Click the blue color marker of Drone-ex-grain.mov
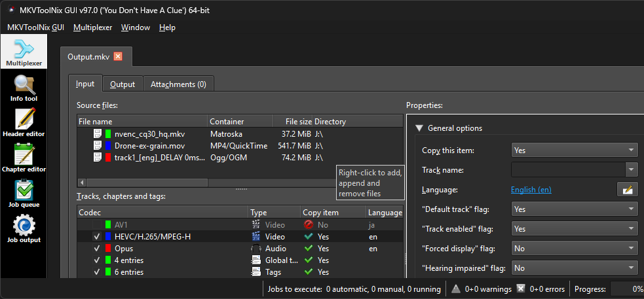 (108, 146)
